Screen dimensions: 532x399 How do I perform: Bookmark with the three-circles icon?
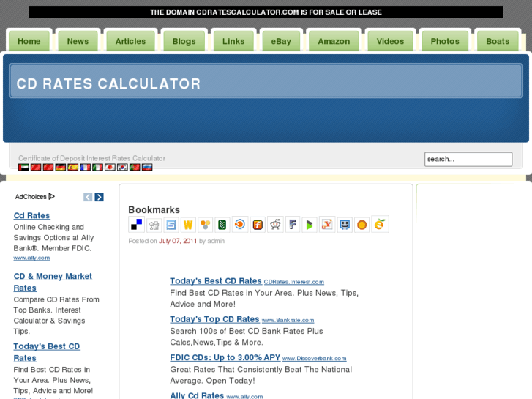point(206,225)
